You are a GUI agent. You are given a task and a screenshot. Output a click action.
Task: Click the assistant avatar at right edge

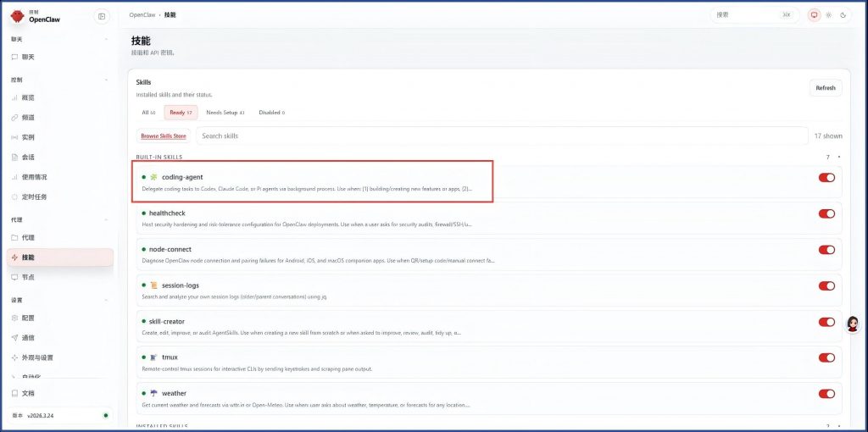click(x=853, y=324)
